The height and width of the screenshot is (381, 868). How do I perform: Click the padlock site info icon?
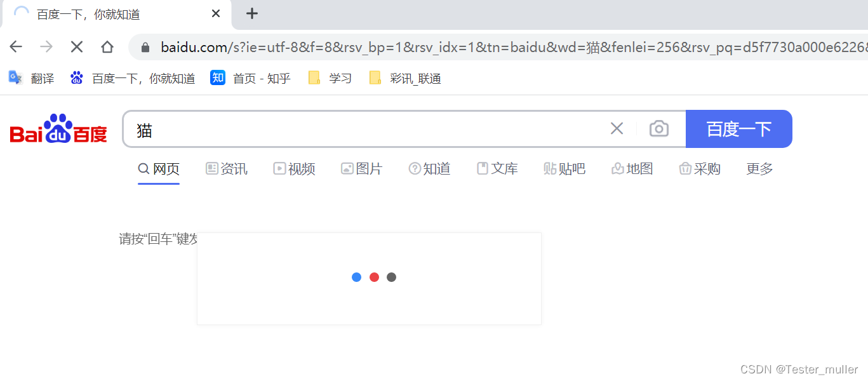pos(145,48)
